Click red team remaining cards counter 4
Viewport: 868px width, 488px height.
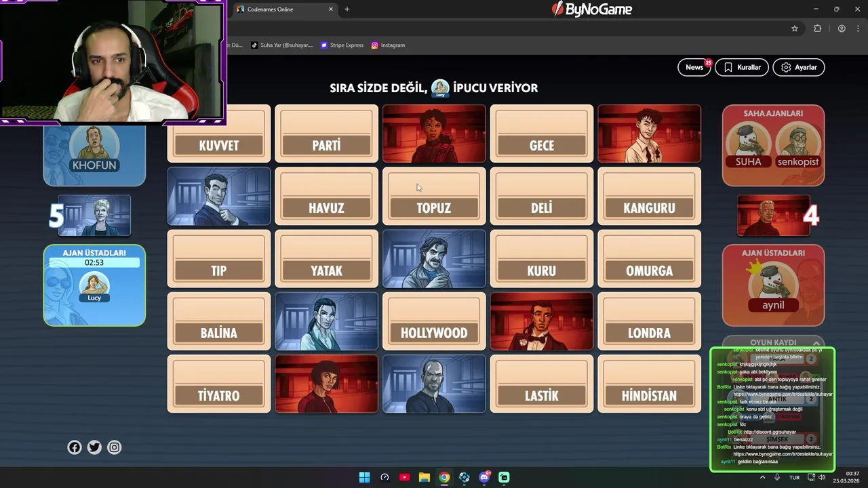coord(811,216)
